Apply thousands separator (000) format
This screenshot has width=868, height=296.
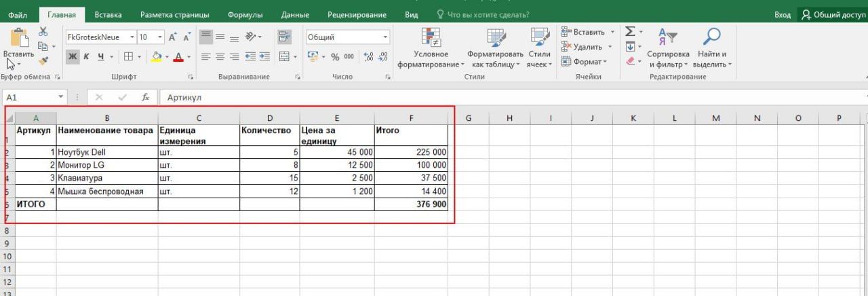(x=349, y=56)
